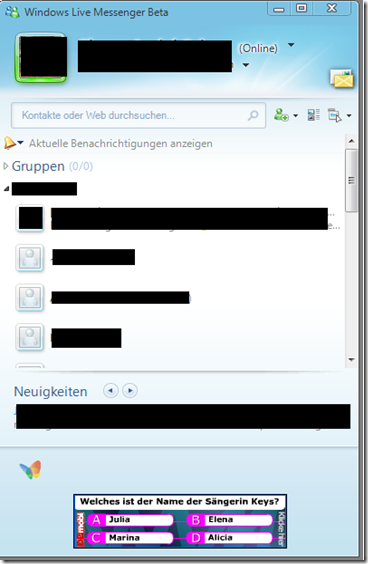Collapse the redacted contact category
Viewport: 368px width, 564px height.
point(6,188)
